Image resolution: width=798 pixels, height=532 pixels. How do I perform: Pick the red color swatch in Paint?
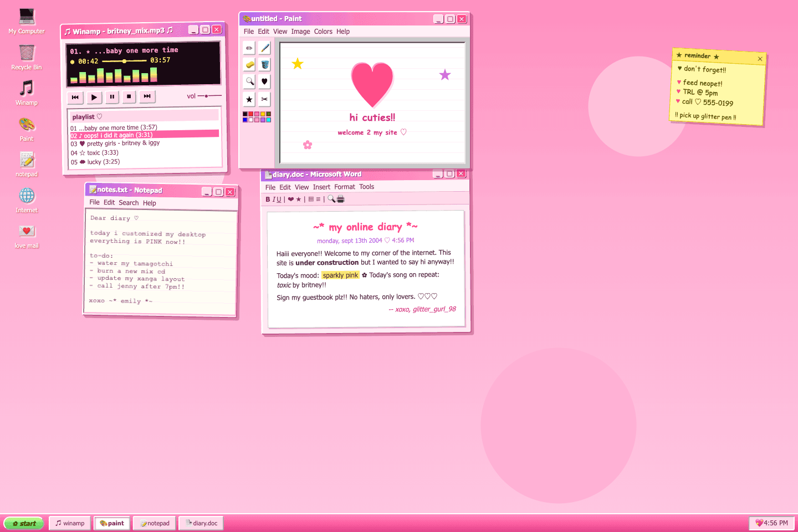[251, 114]
